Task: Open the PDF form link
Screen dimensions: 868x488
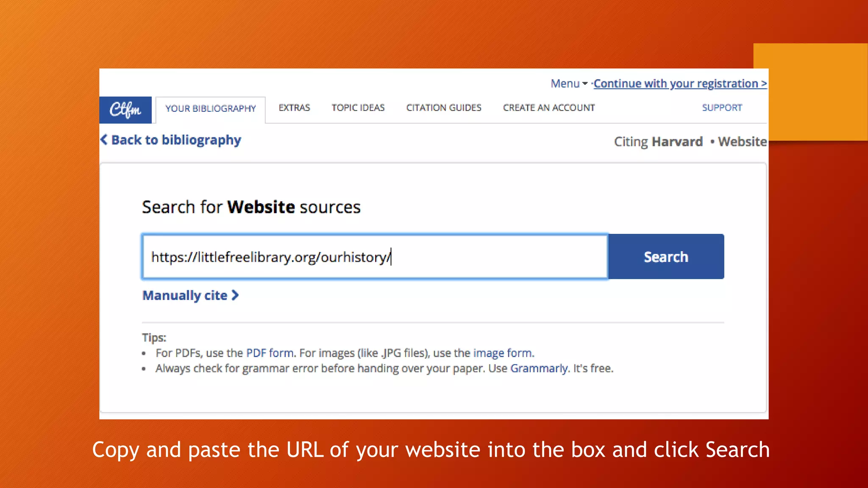Action: (x=270, y=353)
